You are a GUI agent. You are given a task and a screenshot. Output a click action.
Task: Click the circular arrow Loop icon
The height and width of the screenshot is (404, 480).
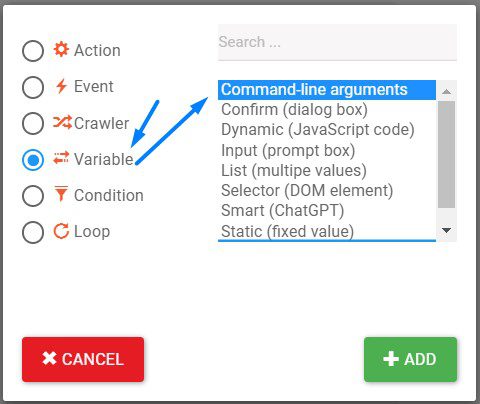coord(61,231)
